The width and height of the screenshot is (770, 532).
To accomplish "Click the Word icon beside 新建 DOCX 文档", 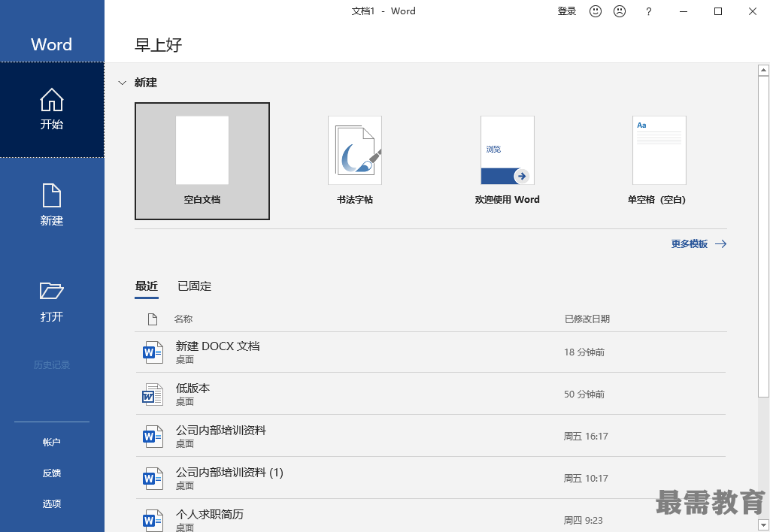I will tap(153, 352).
